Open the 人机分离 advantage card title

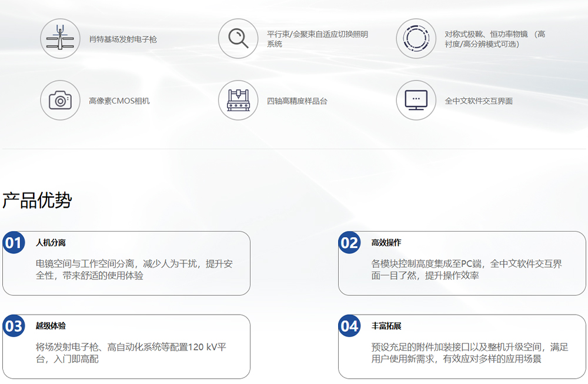point(51,243)
